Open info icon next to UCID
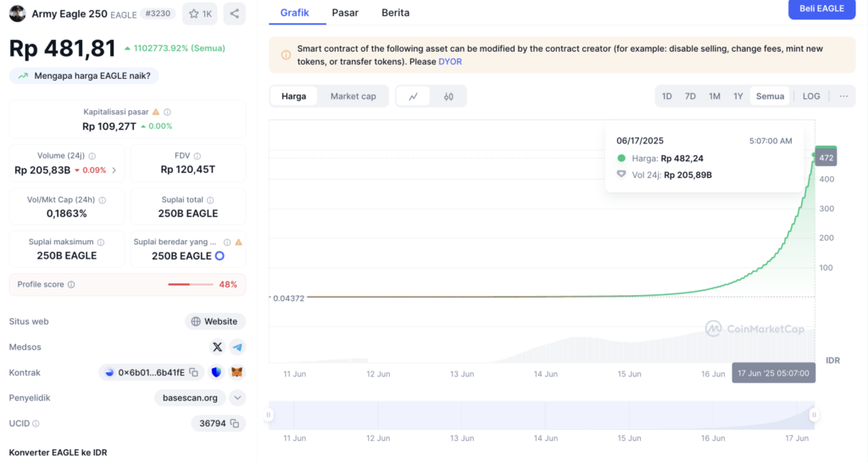The width and height of the screenshot is (868, 463). (x=36, y=424)
